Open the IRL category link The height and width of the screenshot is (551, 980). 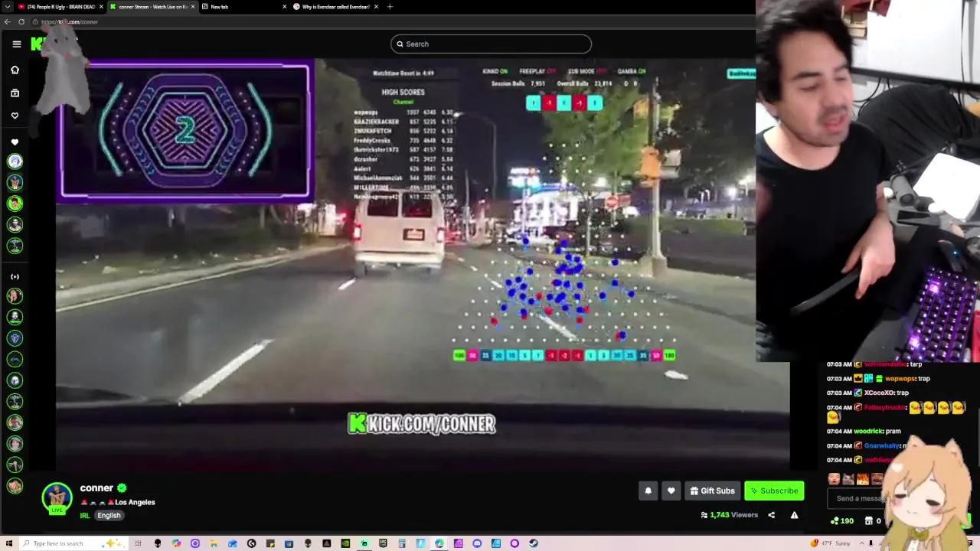(x=85, y=515)
